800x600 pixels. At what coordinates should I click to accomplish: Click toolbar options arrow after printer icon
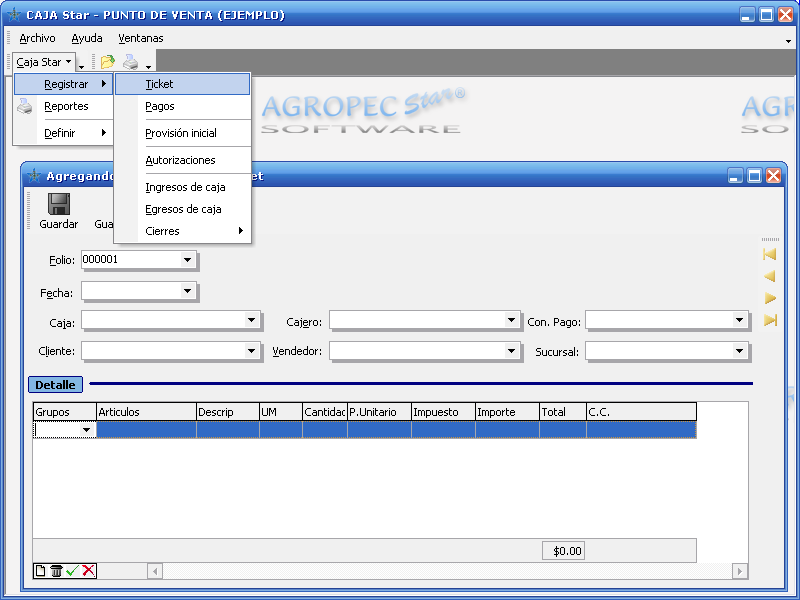148,67
